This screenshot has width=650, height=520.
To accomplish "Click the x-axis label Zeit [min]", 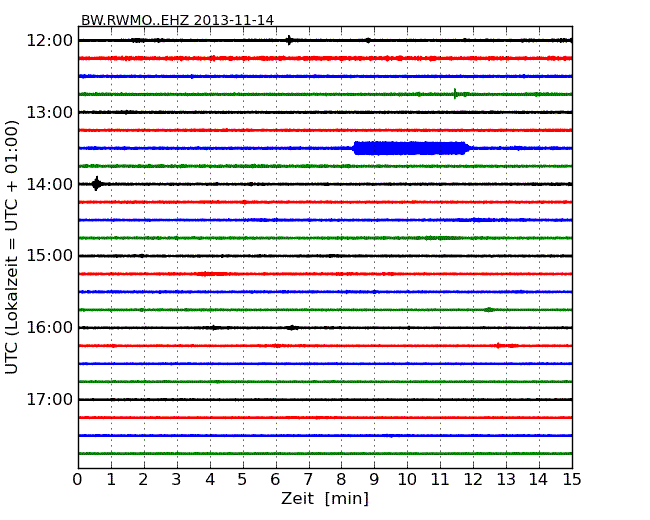I will [325, 498].
